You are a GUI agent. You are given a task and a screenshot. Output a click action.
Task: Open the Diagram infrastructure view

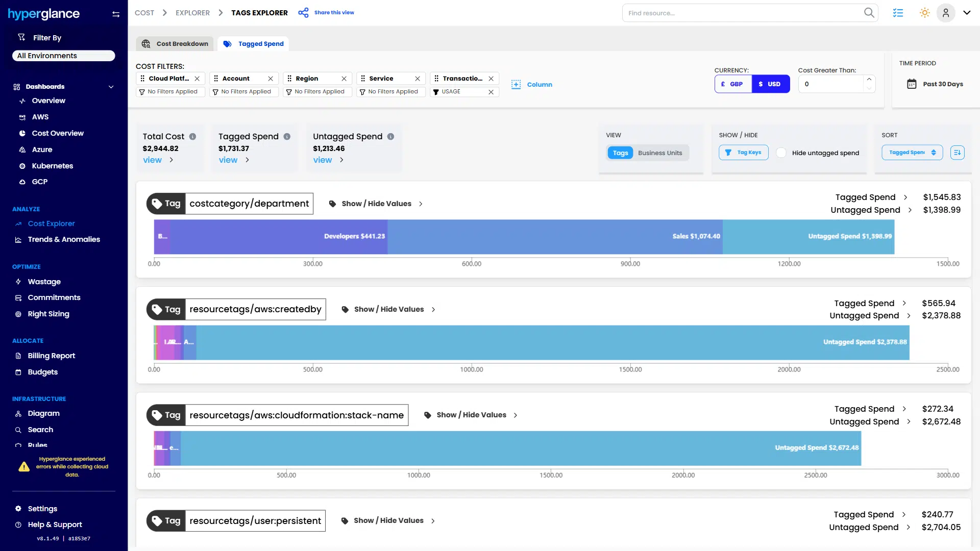click(x=43, y=413)
